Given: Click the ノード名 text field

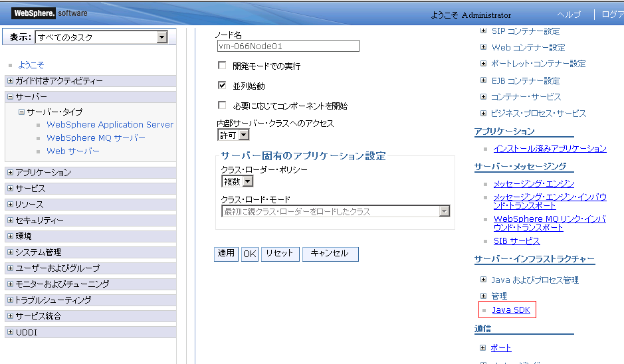Looking at the screenshot, I should (x=288, y=46).
